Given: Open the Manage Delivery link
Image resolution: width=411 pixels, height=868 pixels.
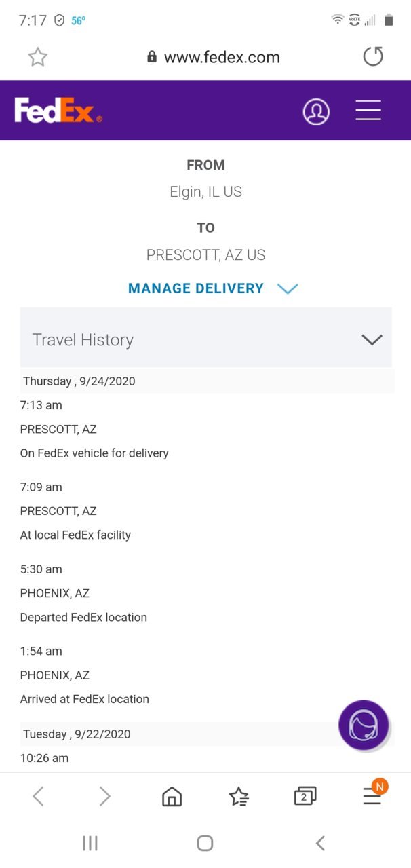Looking at the screenshot, I should pyautogui.click(x=196, y=288).
